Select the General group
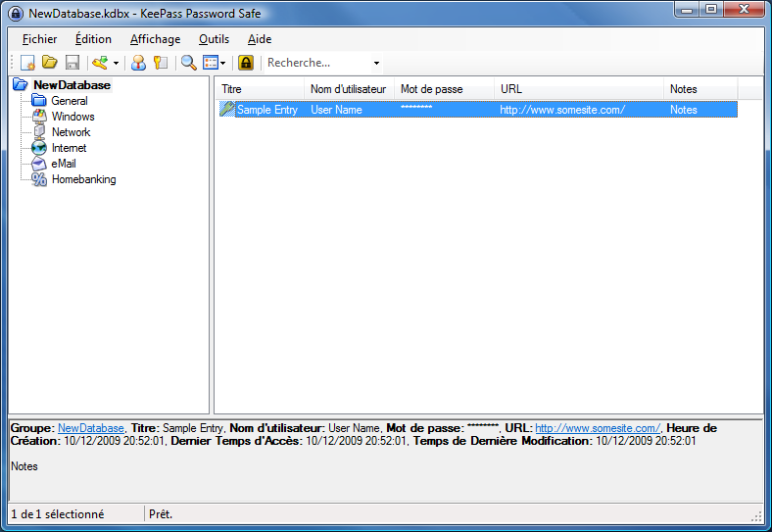The image size is (772, 532). tap(70, 101)
